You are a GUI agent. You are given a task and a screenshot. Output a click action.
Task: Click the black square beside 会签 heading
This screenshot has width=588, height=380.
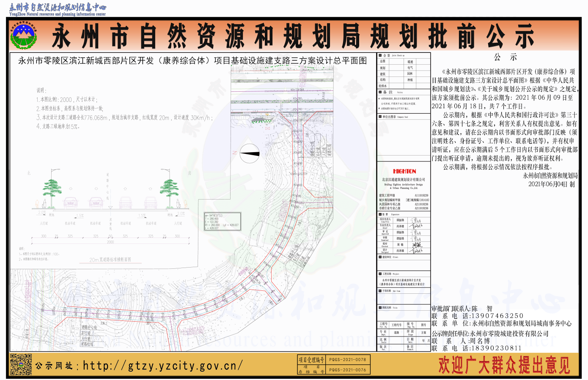(380, 55)
